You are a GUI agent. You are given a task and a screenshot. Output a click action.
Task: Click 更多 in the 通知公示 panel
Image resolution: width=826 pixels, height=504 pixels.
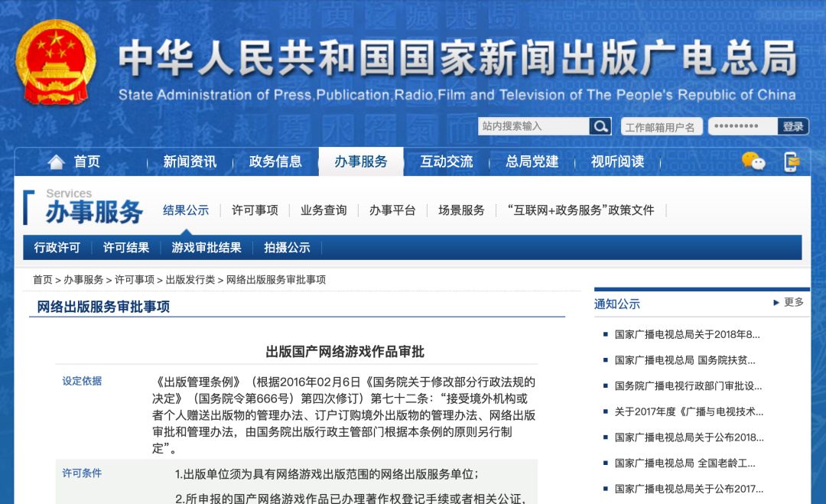click(794, 302)
